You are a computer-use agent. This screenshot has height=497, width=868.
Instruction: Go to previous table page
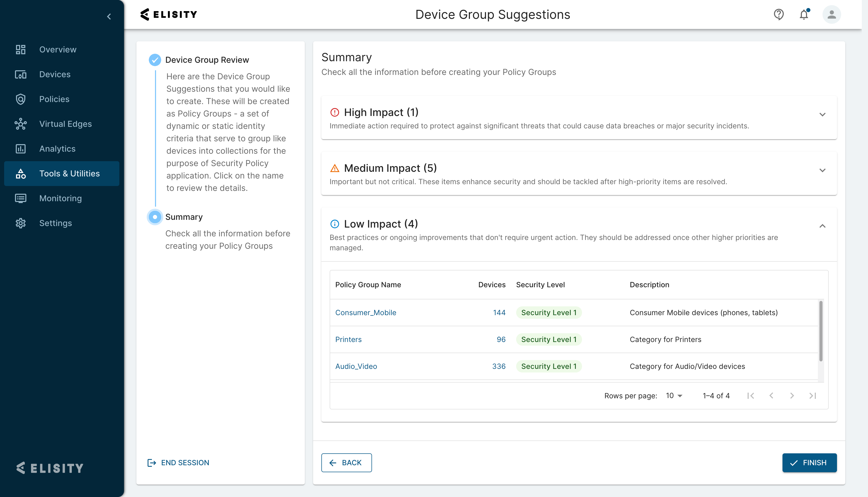[x=771, y=396]
